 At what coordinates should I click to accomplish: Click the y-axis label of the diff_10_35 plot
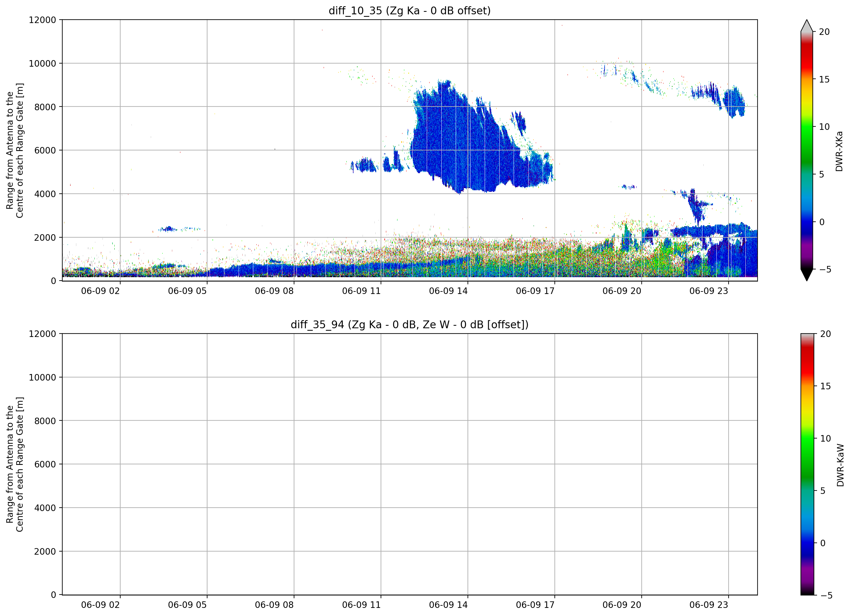point(15,150)
